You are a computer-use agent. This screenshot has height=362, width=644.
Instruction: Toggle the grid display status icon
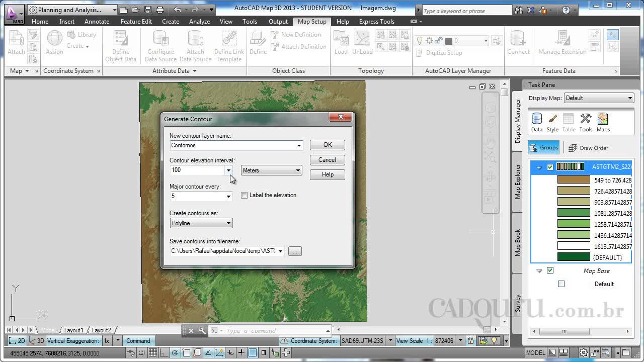point(153,353)
